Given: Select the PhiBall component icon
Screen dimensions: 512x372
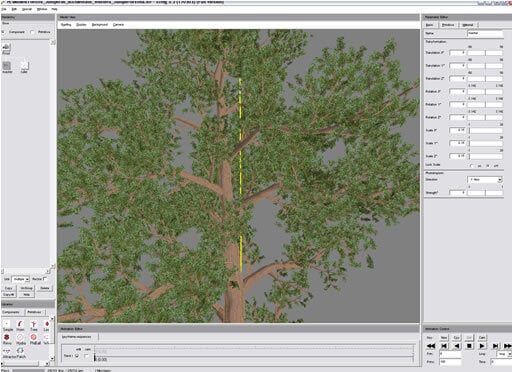Looking at the screenshot, I should pos(34,338).
